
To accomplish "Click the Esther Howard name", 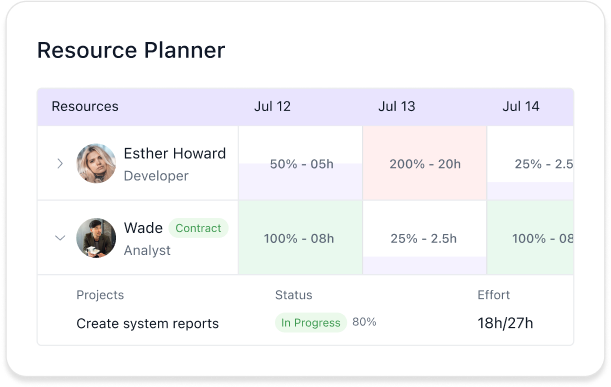I will [175, 154].
